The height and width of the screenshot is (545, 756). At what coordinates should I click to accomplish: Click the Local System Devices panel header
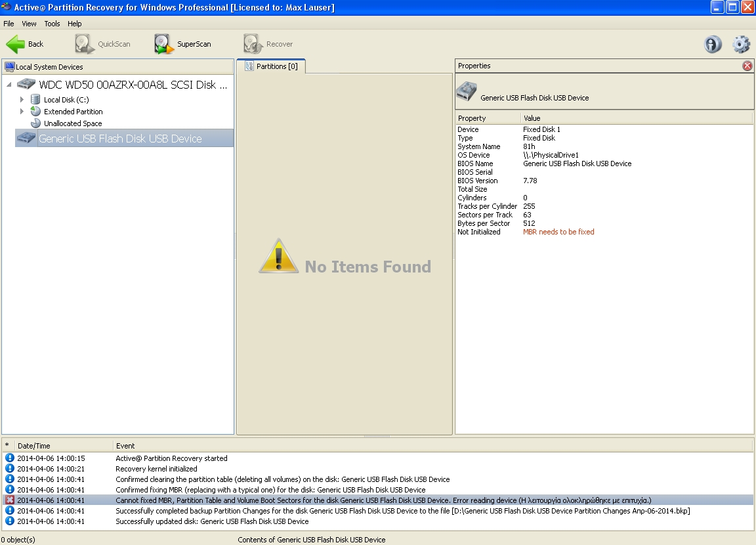[x=117, y=66]
